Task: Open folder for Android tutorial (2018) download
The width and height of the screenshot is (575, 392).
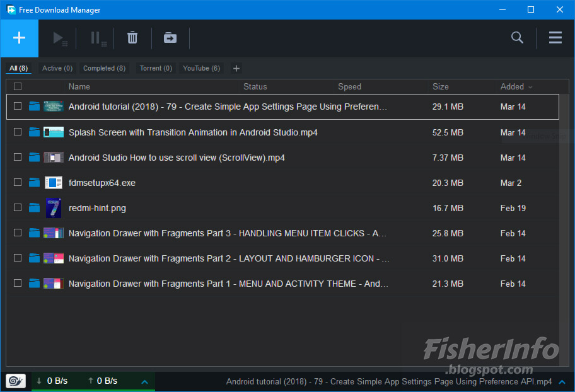Action: (34, 107)
